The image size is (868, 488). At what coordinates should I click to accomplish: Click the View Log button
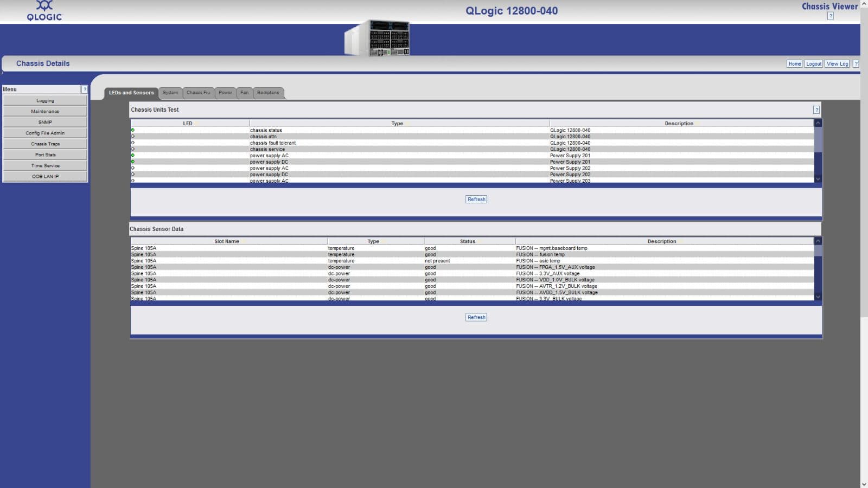pos(837,63)
